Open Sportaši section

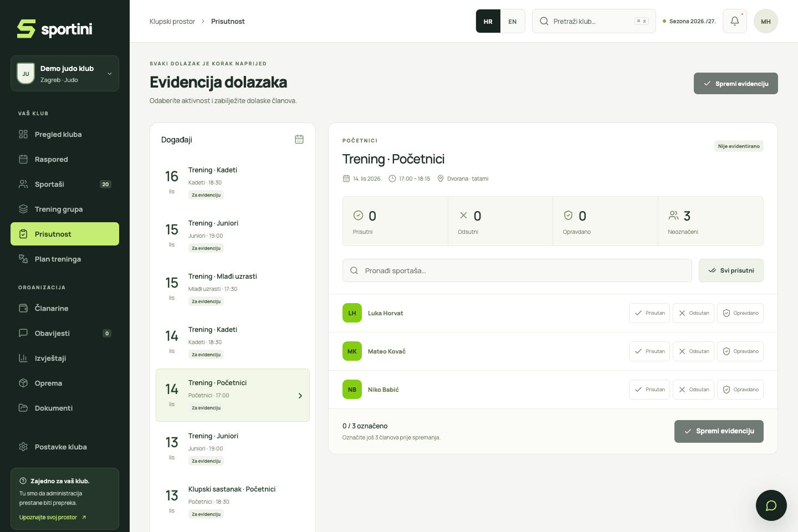click(65, 184)
